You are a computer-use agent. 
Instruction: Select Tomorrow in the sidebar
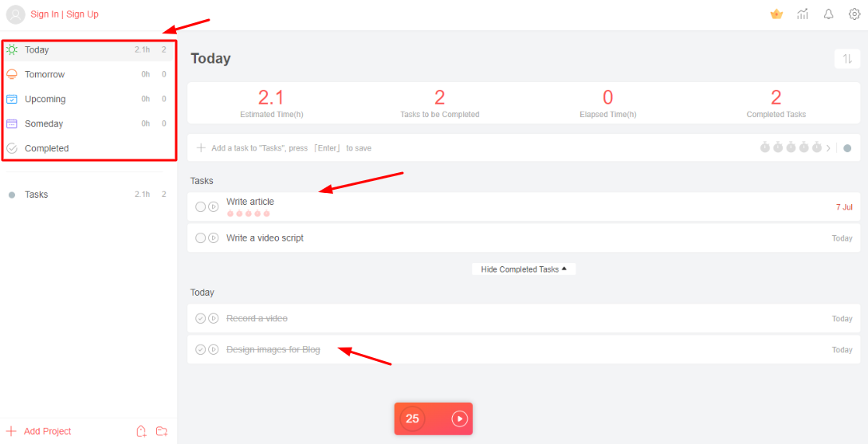pyautogui.click(x=45, y=74)
